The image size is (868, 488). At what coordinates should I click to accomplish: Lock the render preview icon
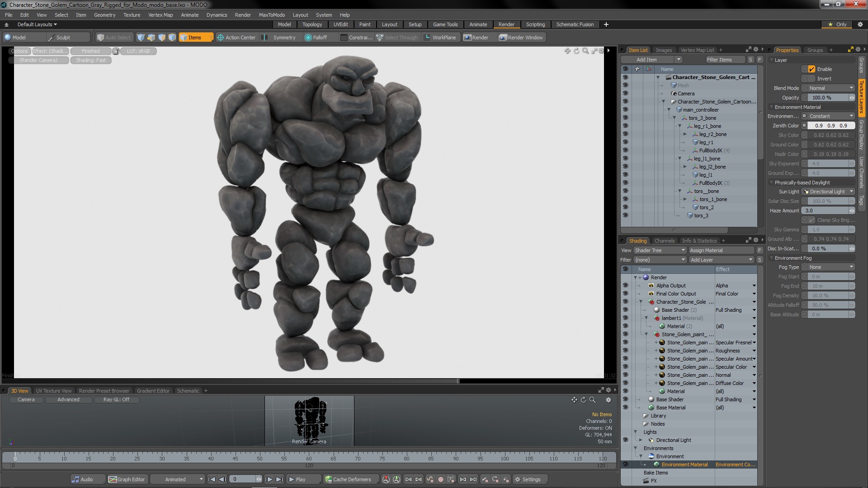click(116, 51)
